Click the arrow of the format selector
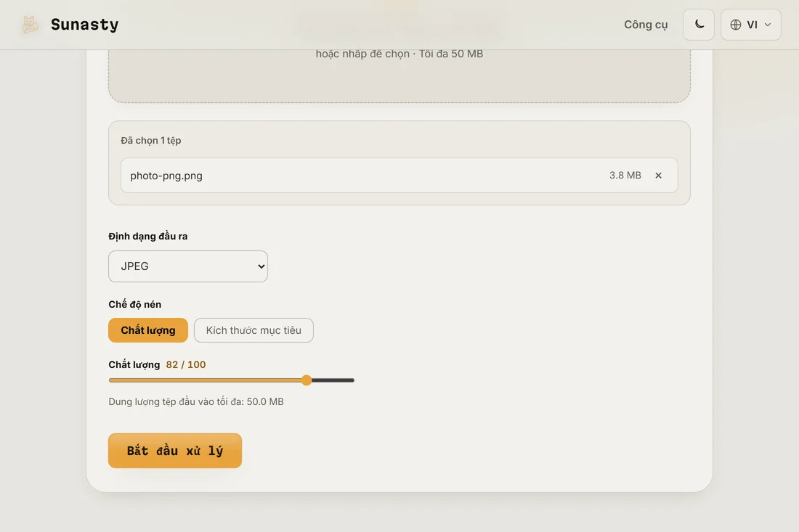Image resolution: width=799 pixels, height=532 pixels. point(261,266)
